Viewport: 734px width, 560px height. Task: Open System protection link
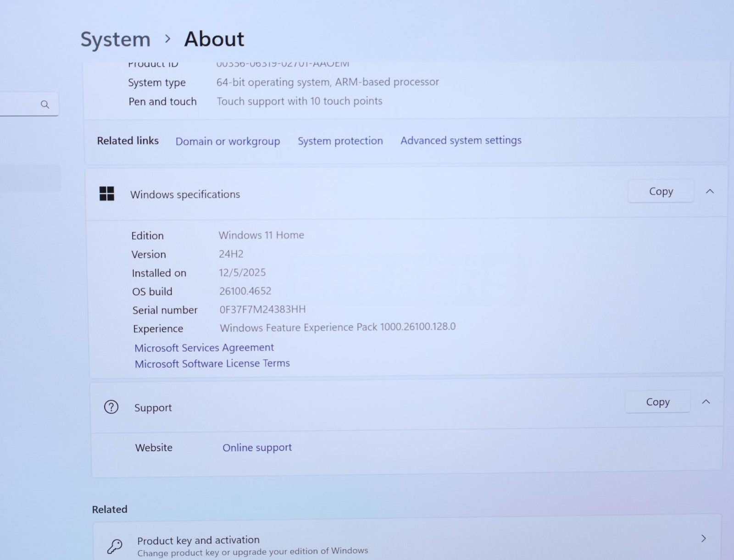point(340,141)
